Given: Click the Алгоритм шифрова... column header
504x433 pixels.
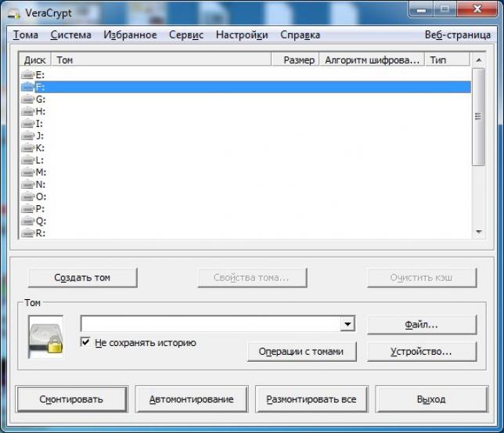Looking at the screenshot, I should pyautogui.click(x=372, y=60).
